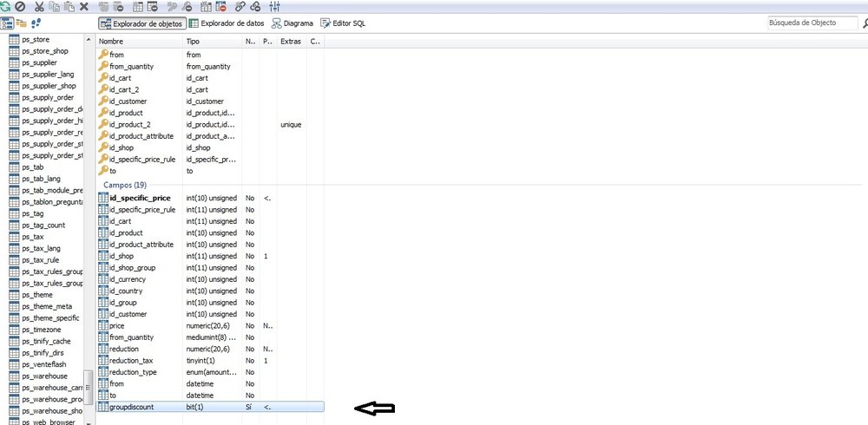This screenshot has width=868, height=425.
Task: Select ps_tag_count table
Action: click(x=43, y=226)
